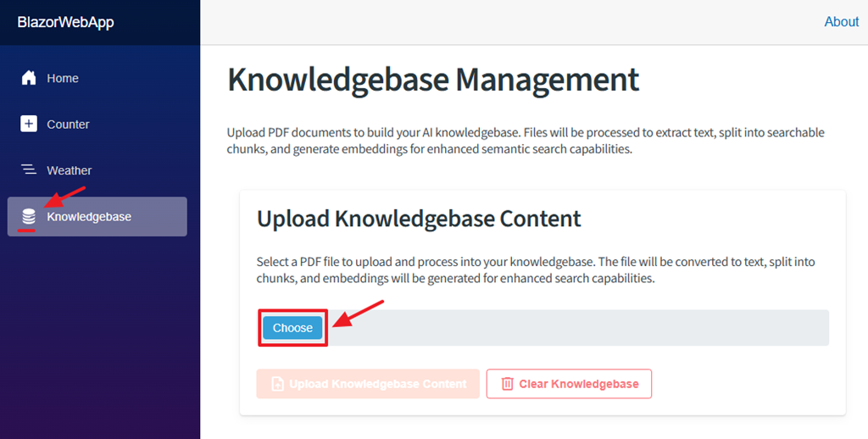Click the Choose file button

[292, 328]
